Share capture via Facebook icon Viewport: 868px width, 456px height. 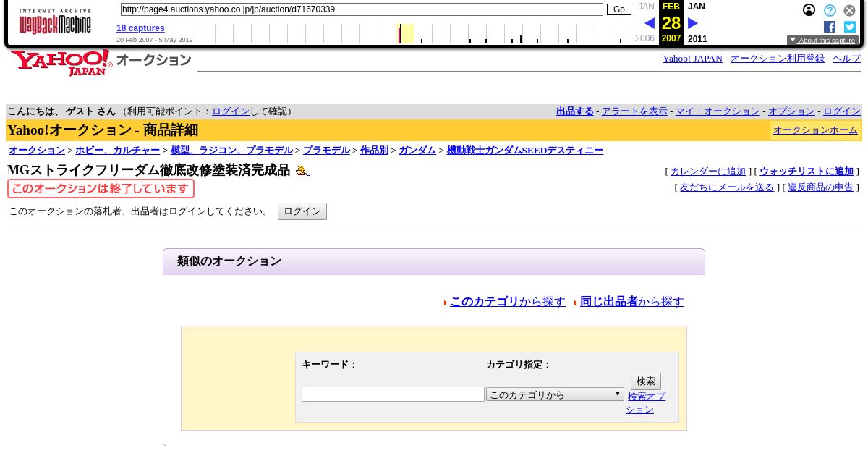coord(830,27)
